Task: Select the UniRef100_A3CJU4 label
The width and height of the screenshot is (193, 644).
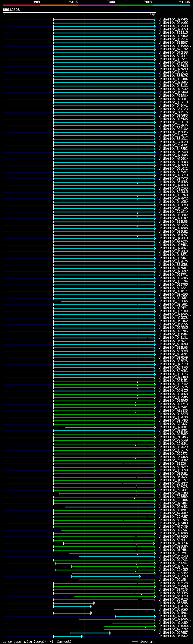Action: pos(173,79)
